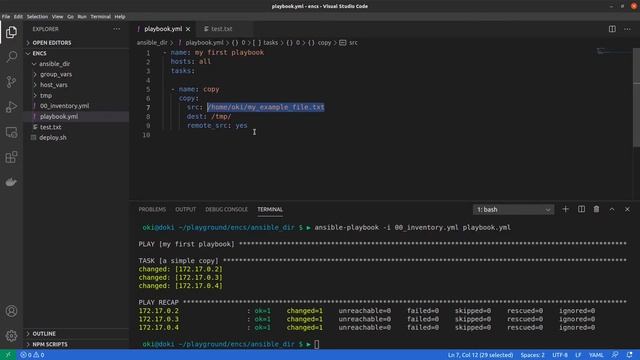Click the editor vertical scrollbar
Screen dimensions: 640x360
[x=636, y=98]
